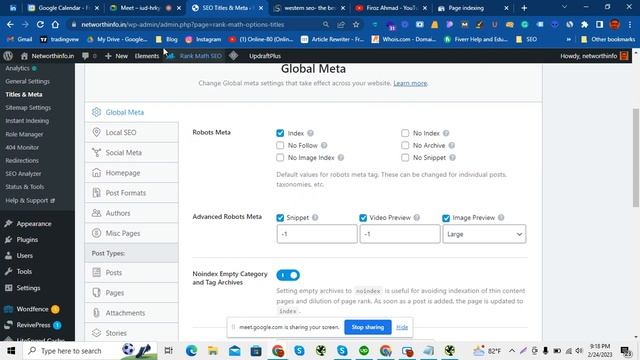Viewport: 640px width, 360px height.
Task: Open the Appearance admin menu
Action: coord(34,224)
